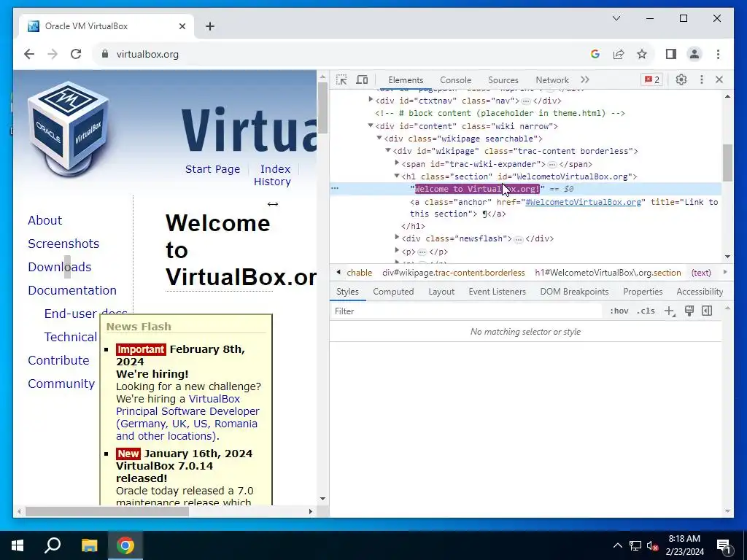Toggle Chrome side panel
The height and width of the screenshot is (560, 747).
671,54
